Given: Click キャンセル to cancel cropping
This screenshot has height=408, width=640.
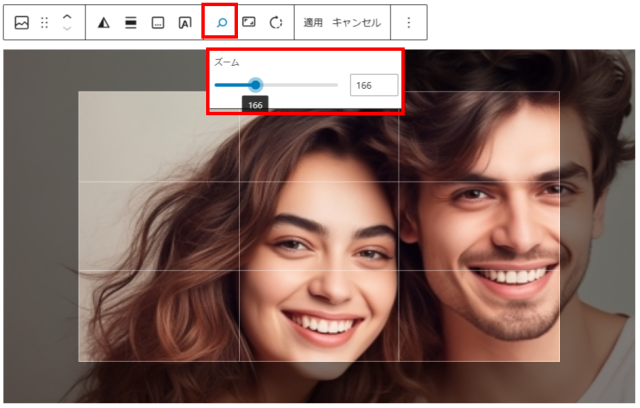Looking at the screenshot, I should [x=356, y=22].
